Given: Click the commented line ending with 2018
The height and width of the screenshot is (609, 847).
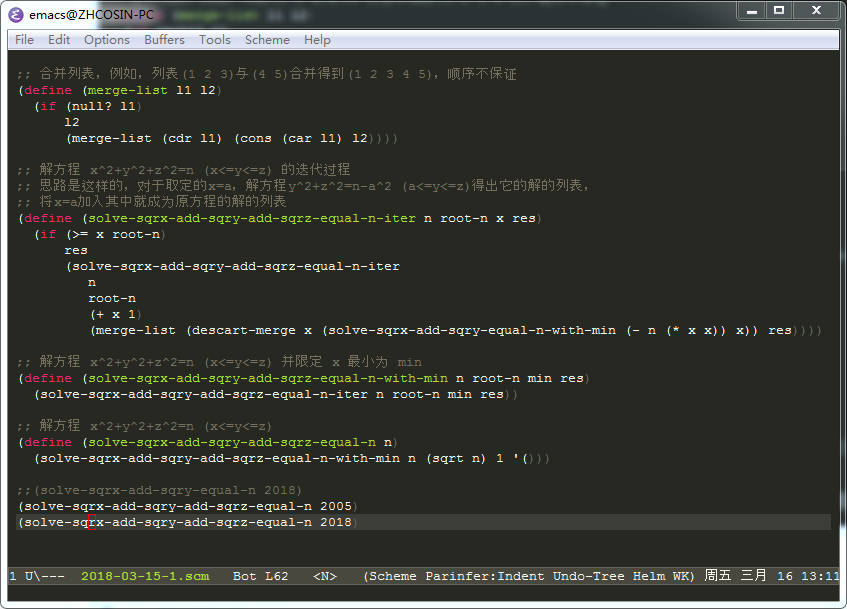Looking at the screenshot, I should (x=159, y=490).
